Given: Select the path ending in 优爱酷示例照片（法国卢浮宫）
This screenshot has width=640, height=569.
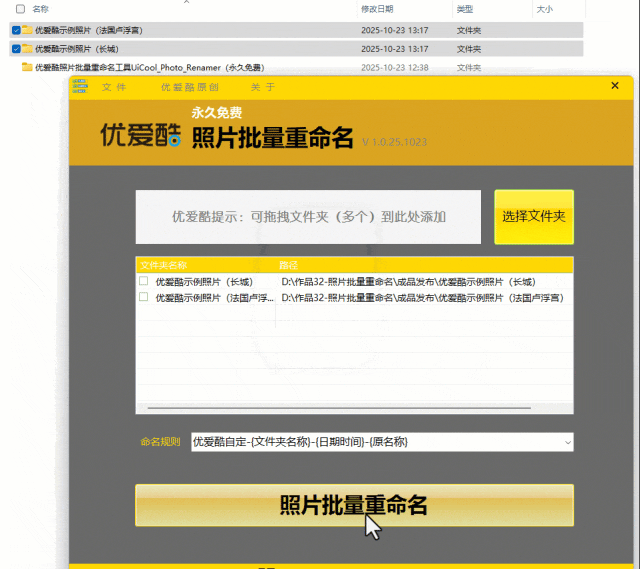Looking at the screenshot, I should pos(423,298).
